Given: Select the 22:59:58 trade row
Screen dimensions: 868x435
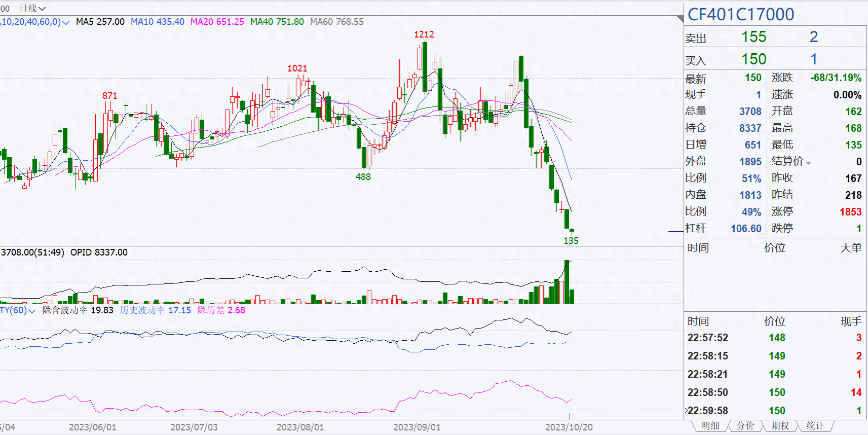Looking at the screenshot, I should point(774,411).
